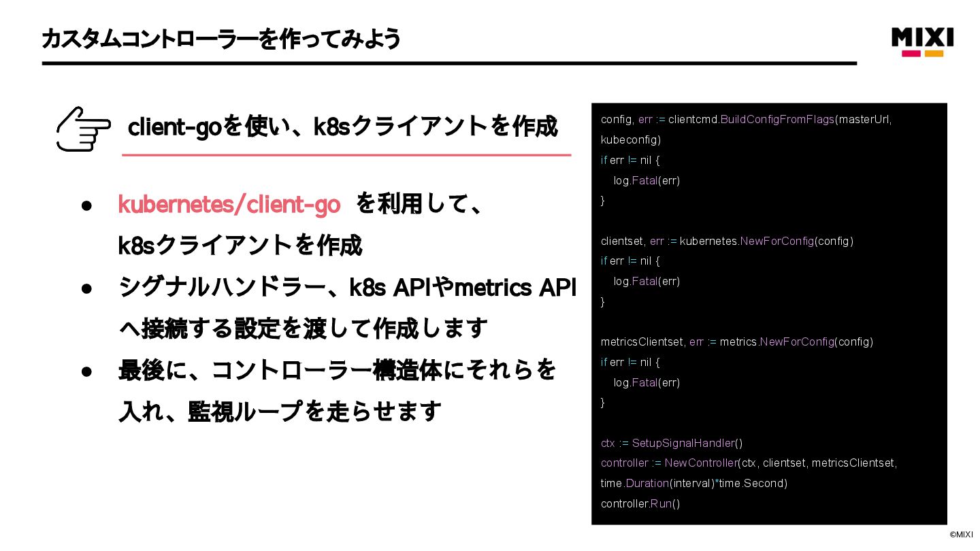The width and height of the screenshot is (980, 551).
Task: Click code line with clientcmd.BuildConfigFromFlags
Action: tap(746, 120)
